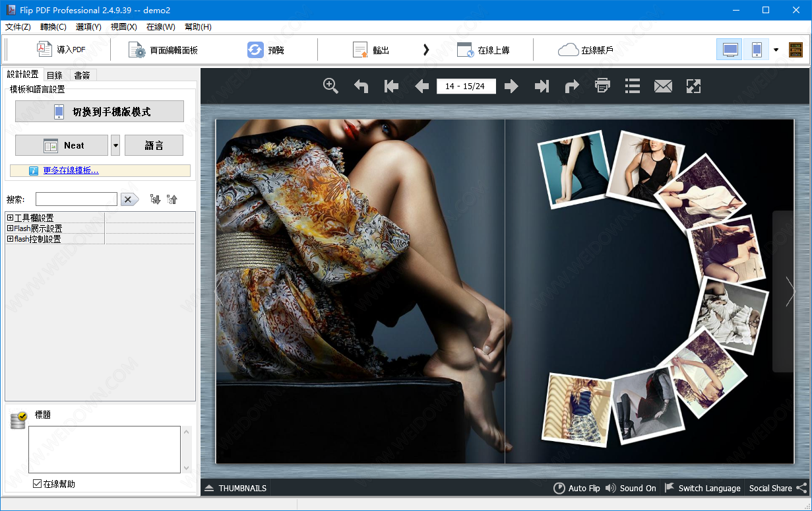Click the Neat template button
Image resolution: width=812 pixels, height=511 pixels.
click(x=61, y=145)
